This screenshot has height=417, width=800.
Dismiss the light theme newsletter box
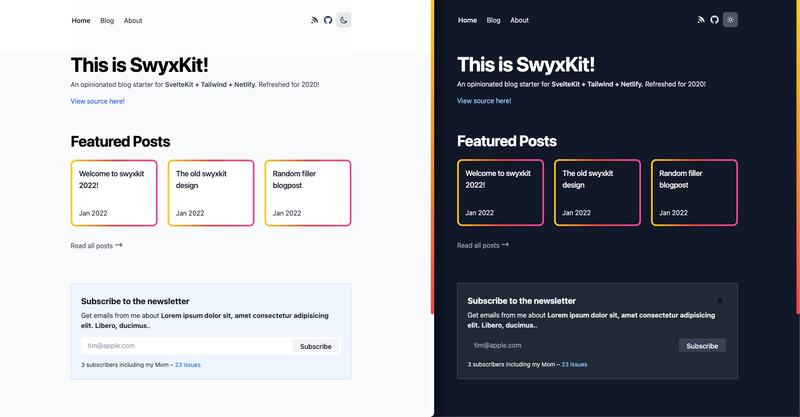[x=333, y=302]
